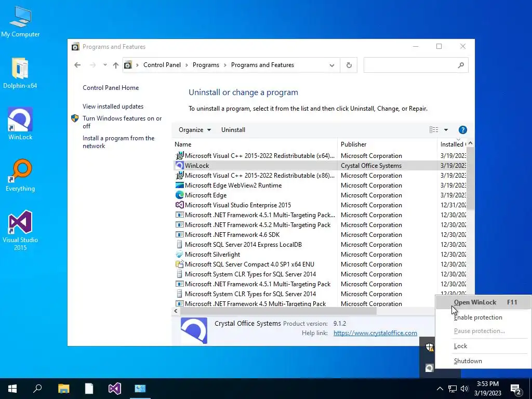Open the Organize dropdown menu
The image size is (532, 399).
pyautogui.click(x=195, y=130)
